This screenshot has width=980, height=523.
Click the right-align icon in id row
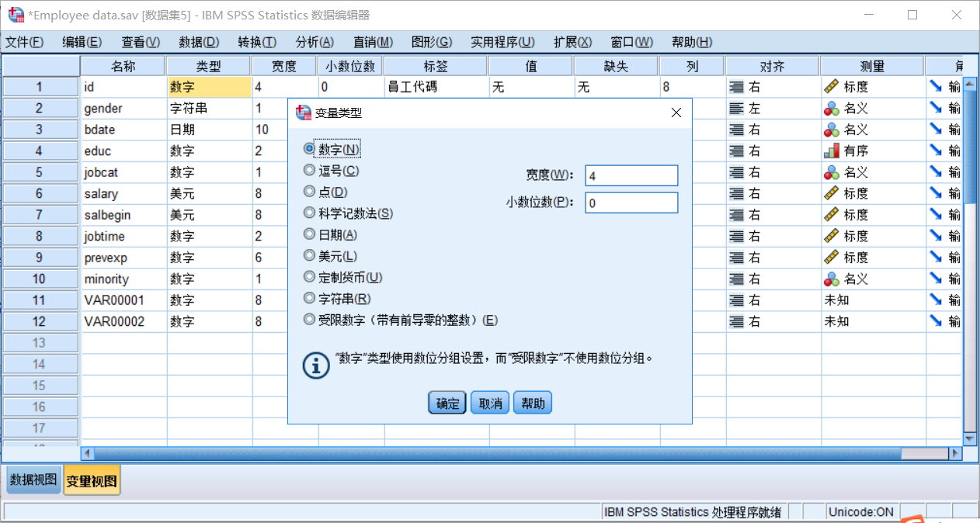point(736,87)
